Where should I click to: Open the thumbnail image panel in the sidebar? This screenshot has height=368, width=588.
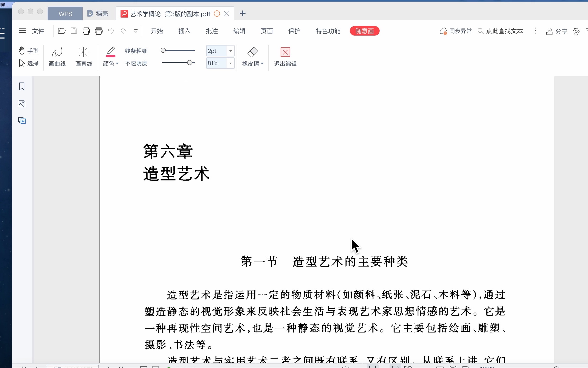pos(22,104)
